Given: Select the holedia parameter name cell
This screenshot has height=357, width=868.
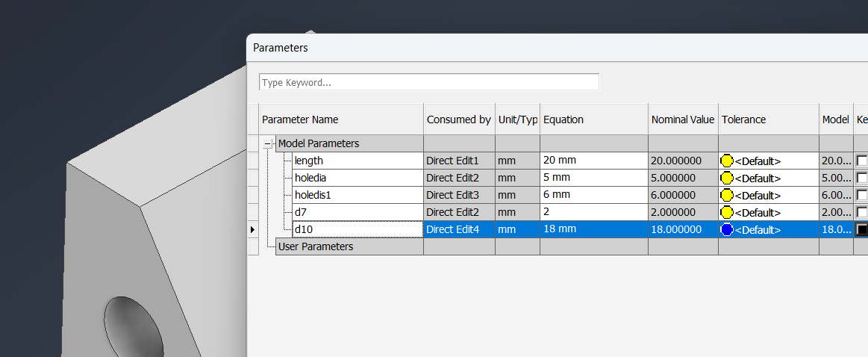Looking at the screenshot, I should [357, 178].
